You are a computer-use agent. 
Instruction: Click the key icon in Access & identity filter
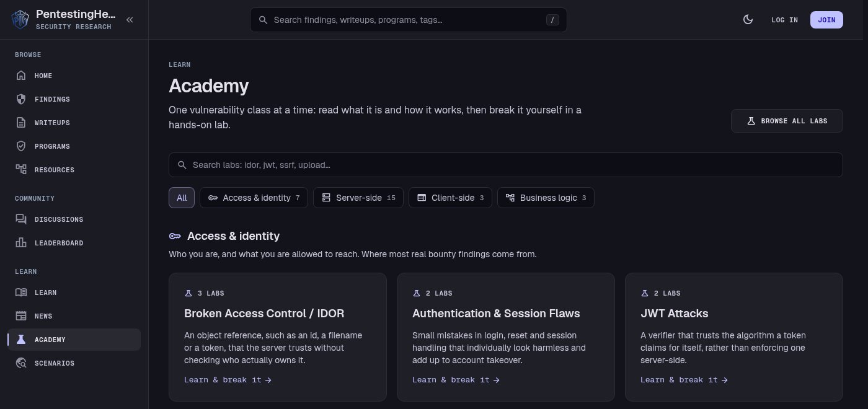(x=213, y=198)
